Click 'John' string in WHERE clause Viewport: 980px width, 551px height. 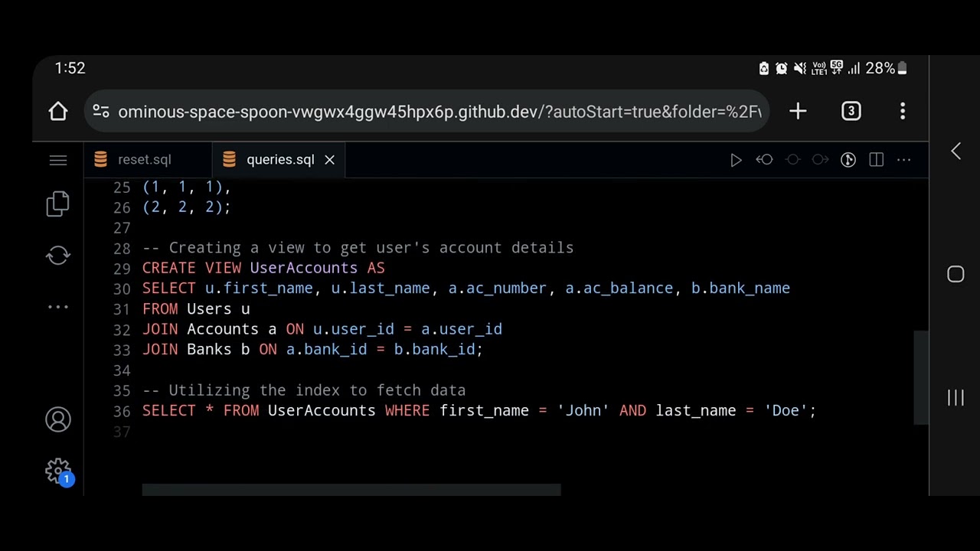(x=583, y=411)
